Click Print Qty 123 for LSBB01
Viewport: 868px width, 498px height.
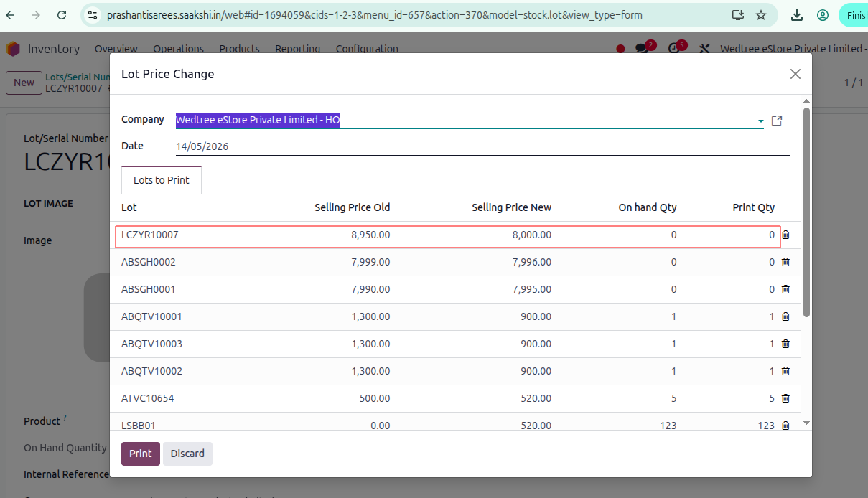click(766, 426)
